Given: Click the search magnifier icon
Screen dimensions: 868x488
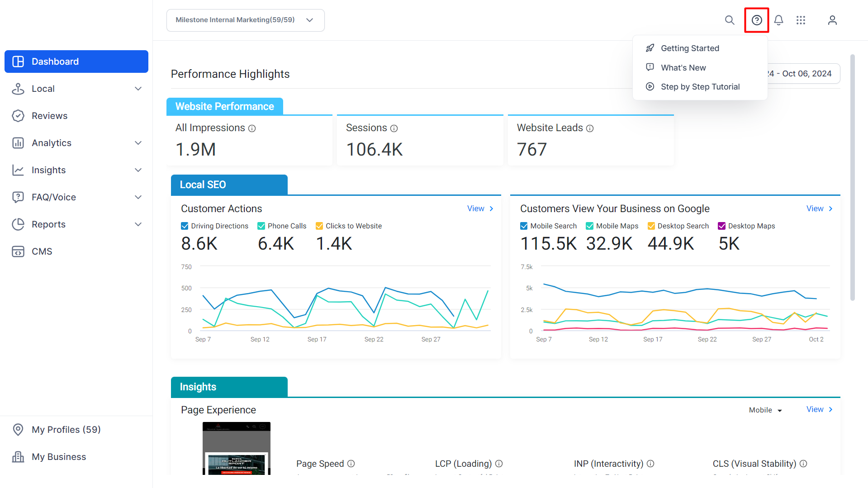Looking at the screenshot, I should coord(730,20).
